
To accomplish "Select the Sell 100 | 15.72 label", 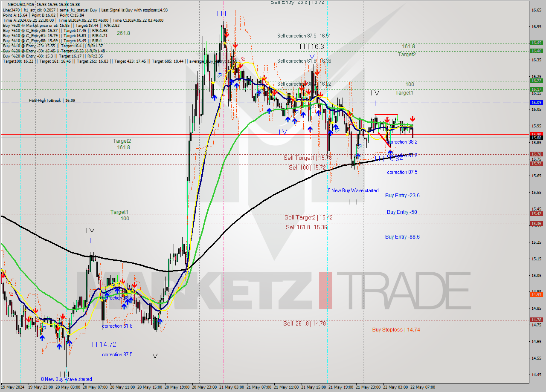I will [x=307, y=167].
